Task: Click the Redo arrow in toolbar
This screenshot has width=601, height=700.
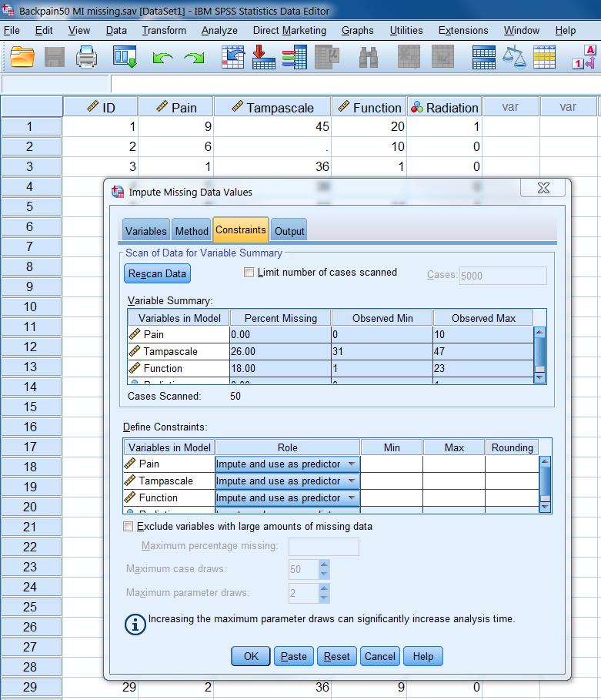Action: pyautogui.click(x=194, y=58)
